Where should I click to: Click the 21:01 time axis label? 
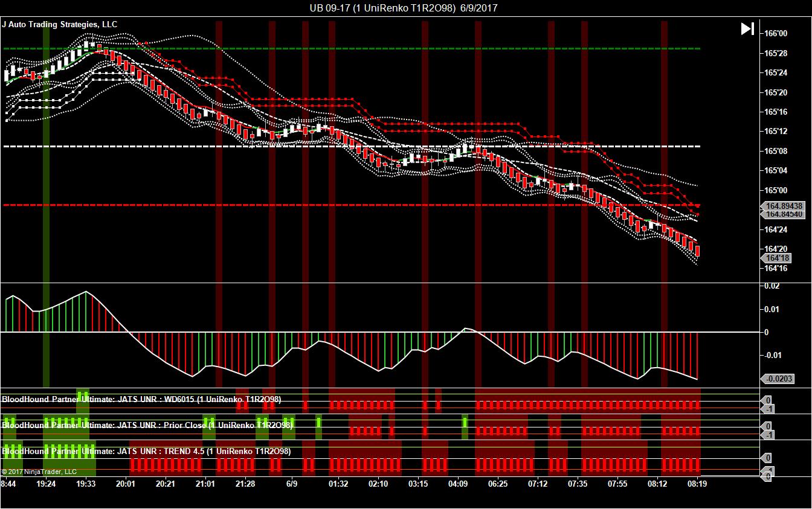coord(205,484)
